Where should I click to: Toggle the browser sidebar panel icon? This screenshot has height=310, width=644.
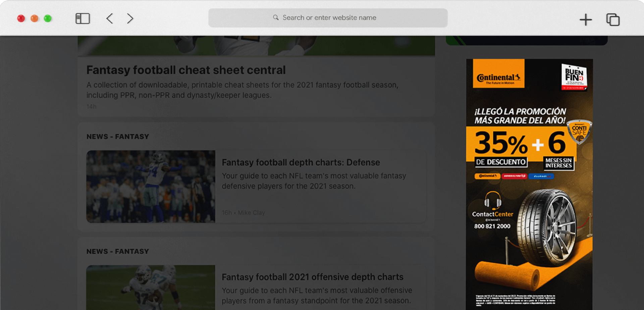83,18
